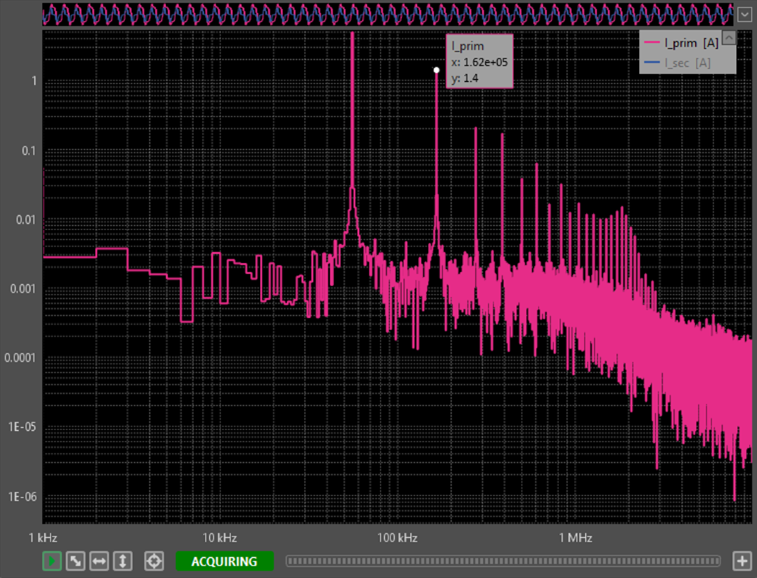Click the horizontal time-range slider bar

502,561
